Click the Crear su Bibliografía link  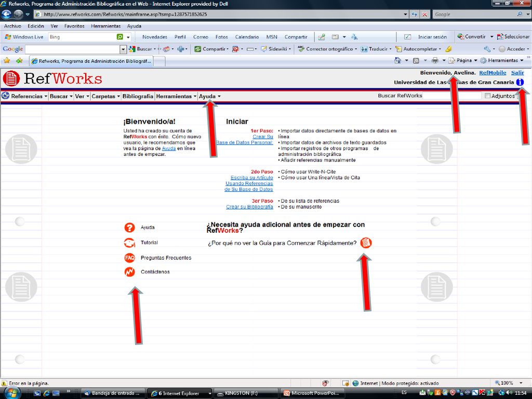[249, 207]
